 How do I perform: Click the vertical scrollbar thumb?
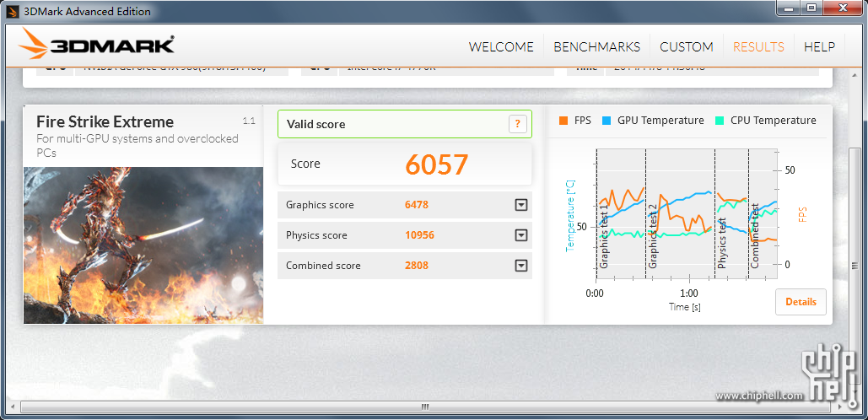[x=855, y=267]
